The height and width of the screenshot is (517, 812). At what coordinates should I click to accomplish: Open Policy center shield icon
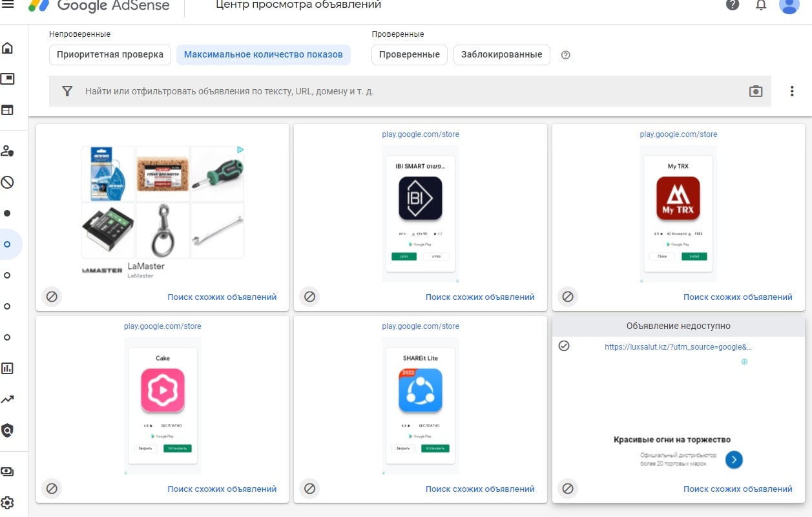[x=8, y=430]
